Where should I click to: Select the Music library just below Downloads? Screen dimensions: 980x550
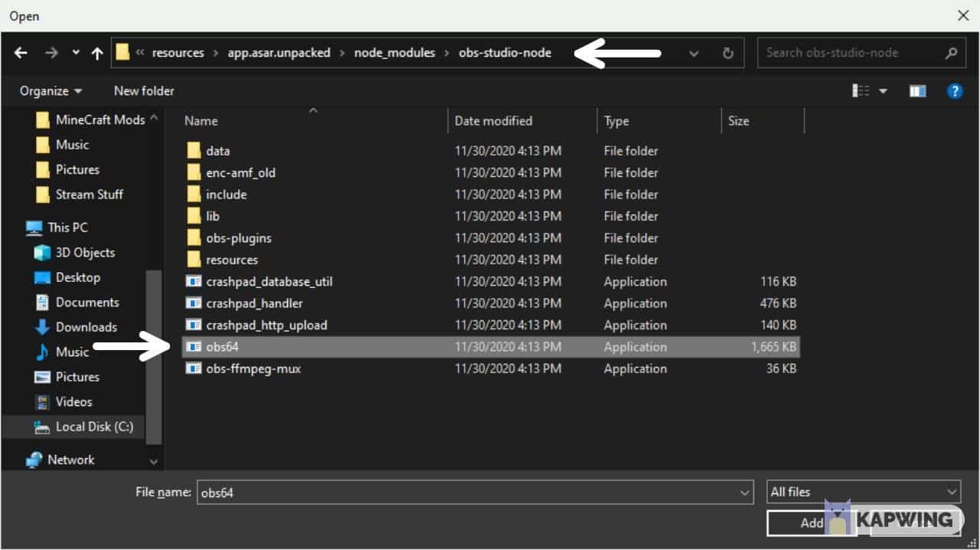coord(63,352)
